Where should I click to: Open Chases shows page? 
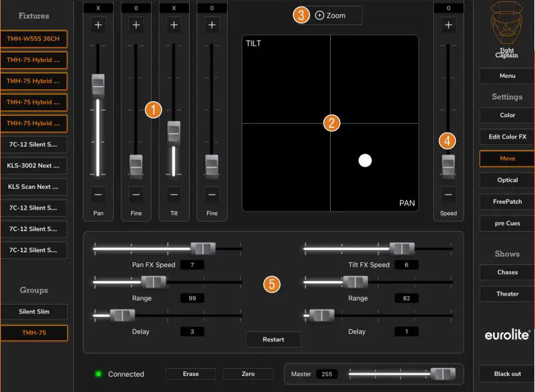[x=507, y=272]
